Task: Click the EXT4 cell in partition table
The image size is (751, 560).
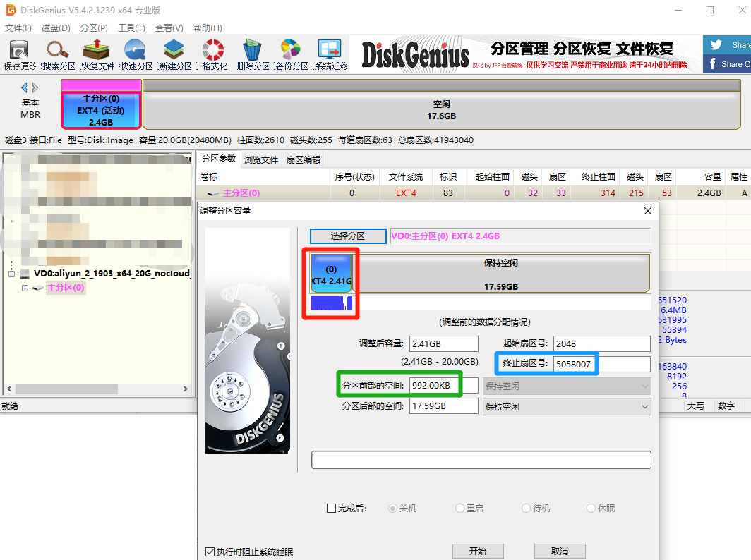Action: click(406, 193)
